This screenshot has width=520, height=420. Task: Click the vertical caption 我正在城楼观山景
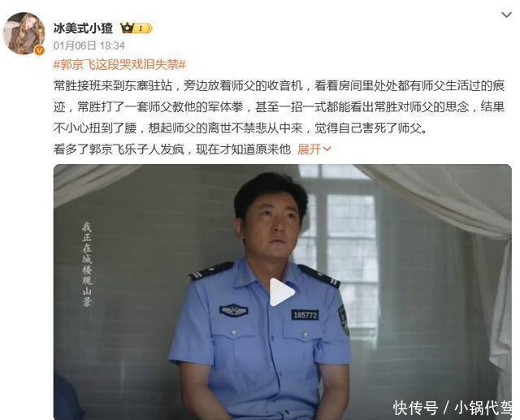(87, 264)
